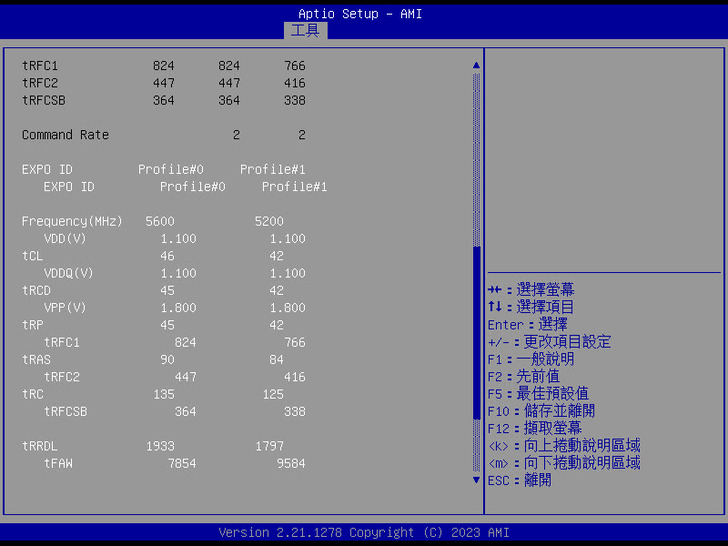Select the tRRDL label
Image resolution: width=728 pixels, height=546 pixels.
click(40, 446)
